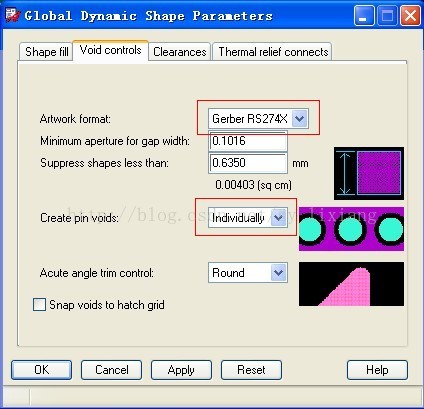Minimize the Global Dynamic Shape Parameters window
This screenshot has width=424, height=409.
pyautogui.click(x=364, y=16)
